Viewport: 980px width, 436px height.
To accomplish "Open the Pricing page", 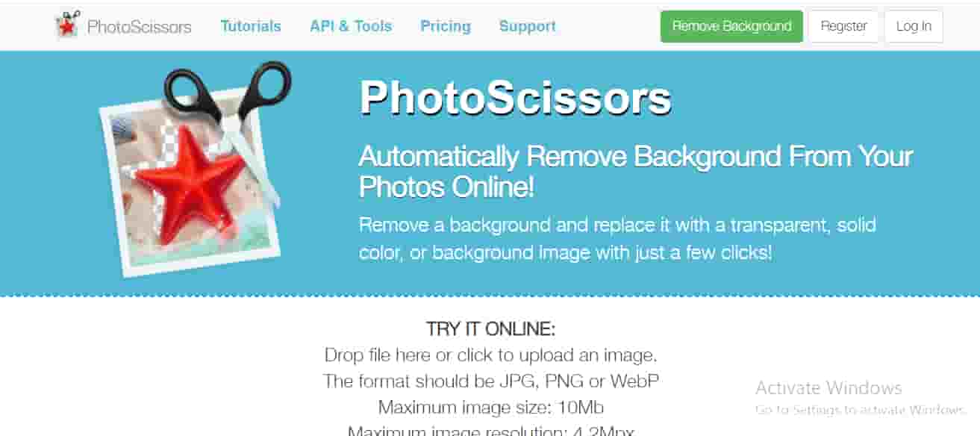I will (446, 27).
